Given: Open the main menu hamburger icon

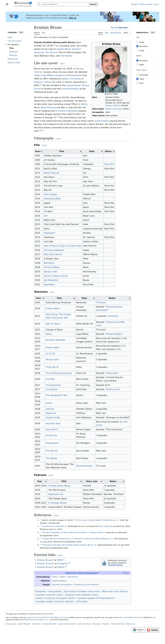Looking at the screenshot, I should [7, 4].
